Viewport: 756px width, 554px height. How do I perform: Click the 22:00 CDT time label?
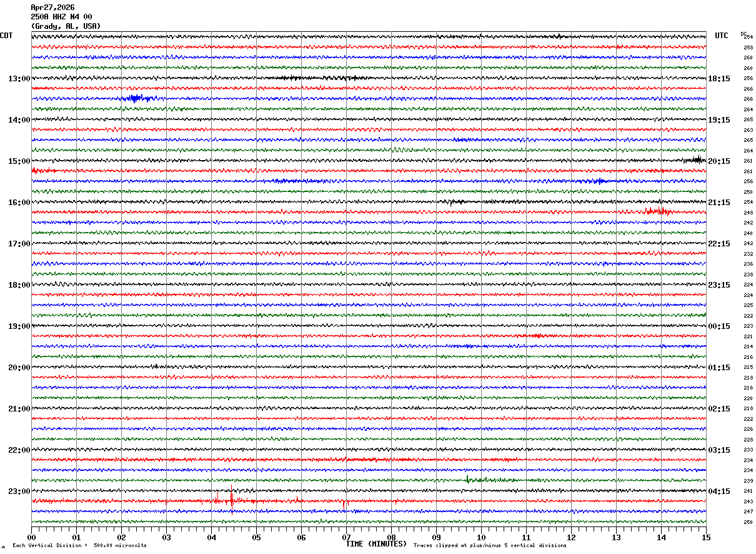[x=19, y=450]
